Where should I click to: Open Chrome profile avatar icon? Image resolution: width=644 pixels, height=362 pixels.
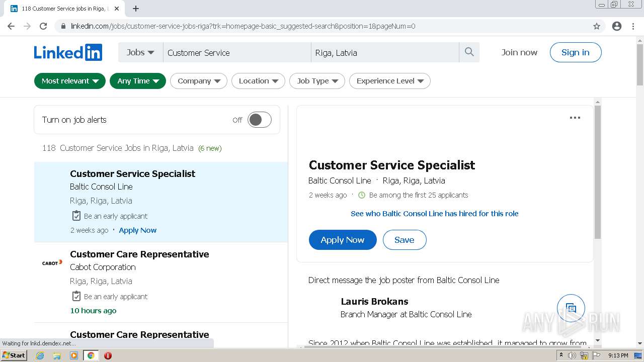tap(617, 26)
